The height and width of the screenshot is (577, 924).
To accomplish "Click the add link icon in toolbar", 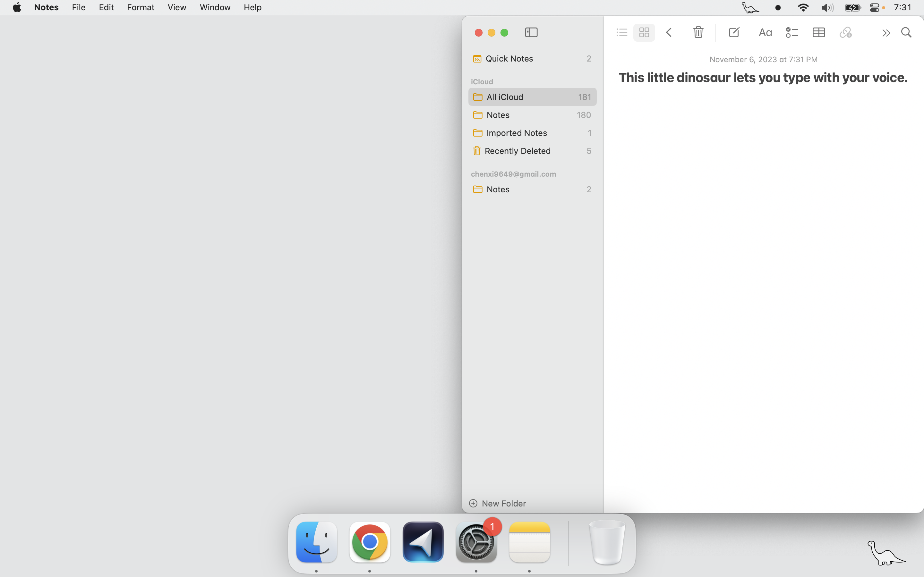I will [846, 33].
